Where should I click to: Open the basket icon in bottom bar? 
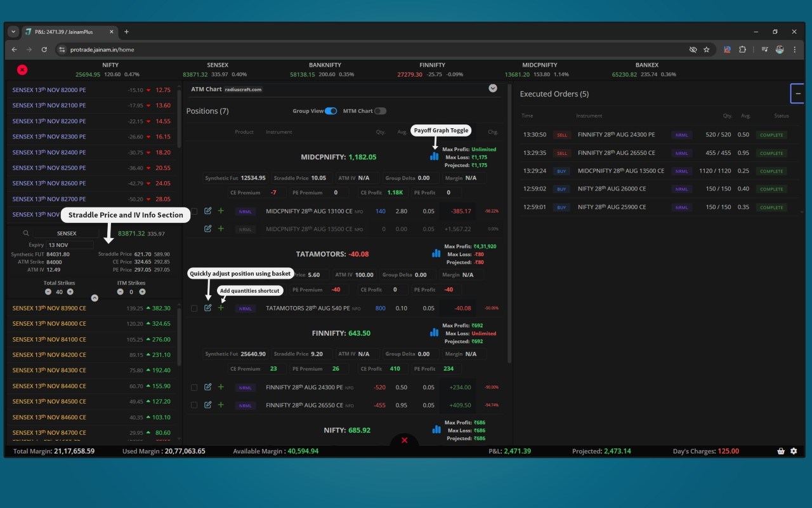click(781, 451)
